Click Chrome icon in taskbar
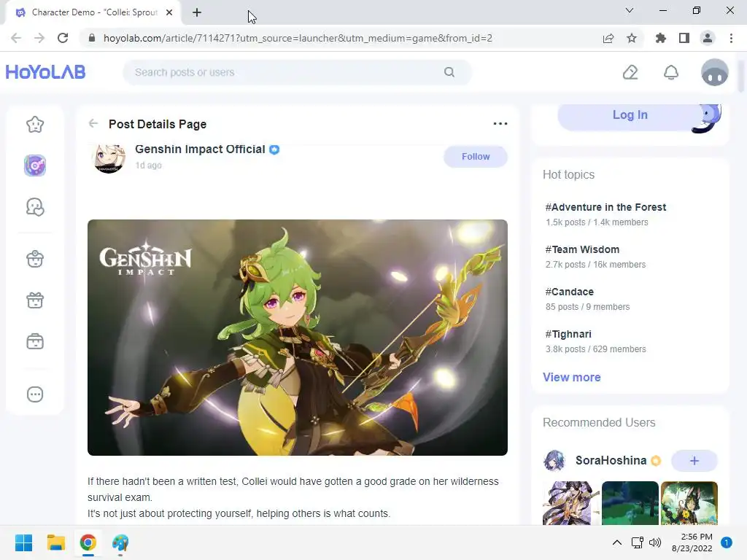The image size is (747, 560). (88, 542)
